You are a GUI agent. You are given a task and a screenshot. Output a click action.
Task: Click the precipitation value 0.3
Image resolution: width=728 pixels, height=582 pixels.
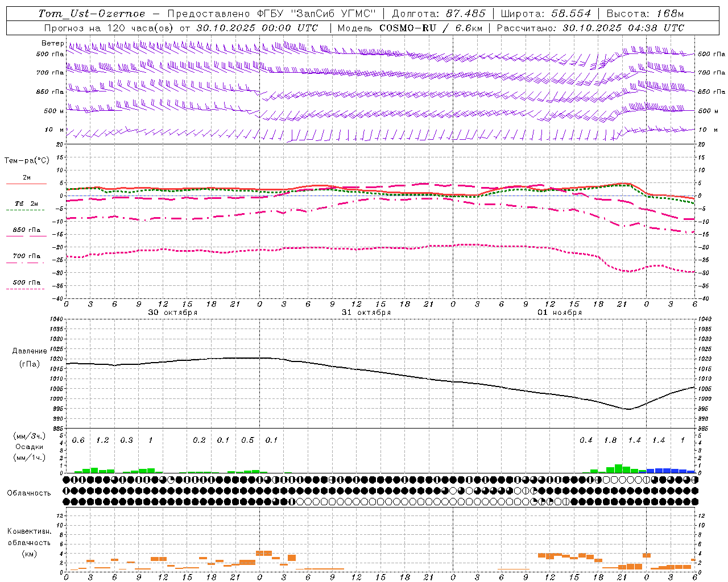pyautogui.click(x=127, y=440)
